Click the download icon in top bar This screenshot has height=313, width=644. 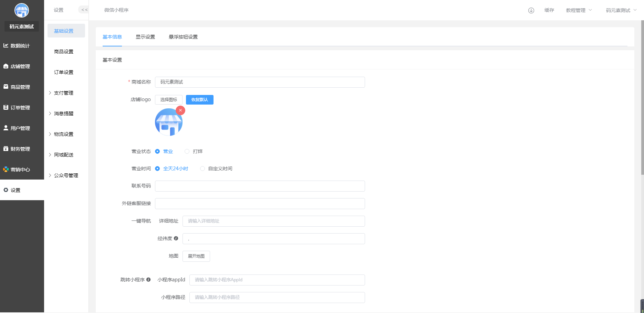click(x=531, y=10)
